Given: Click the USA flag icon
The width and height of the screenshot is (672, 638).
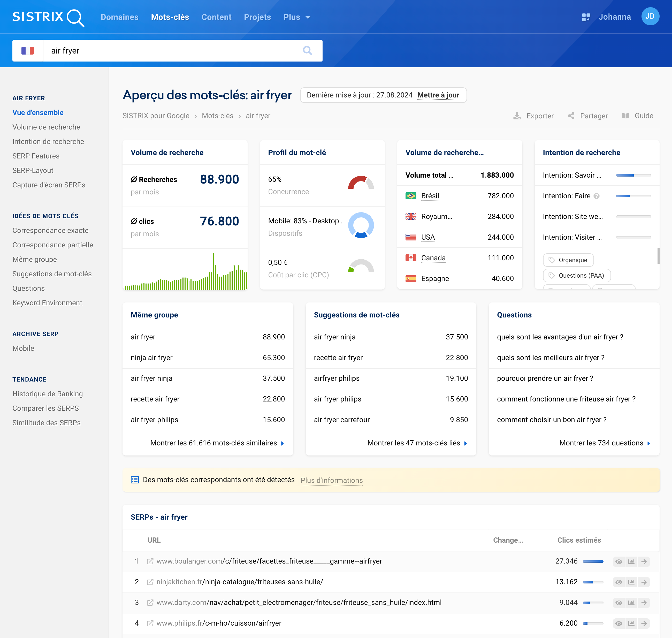Looking at the screenshot, I should [411, 237].
